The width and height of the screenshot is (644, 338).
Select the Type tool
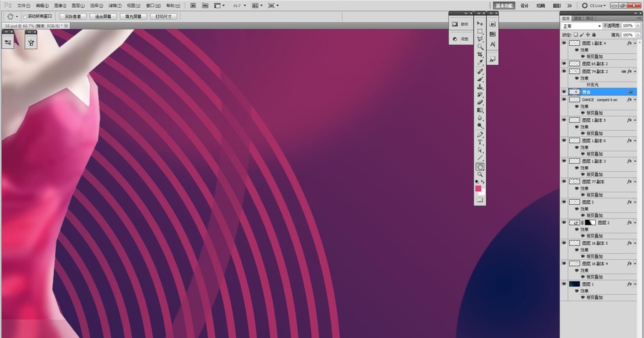pos(479,143)
